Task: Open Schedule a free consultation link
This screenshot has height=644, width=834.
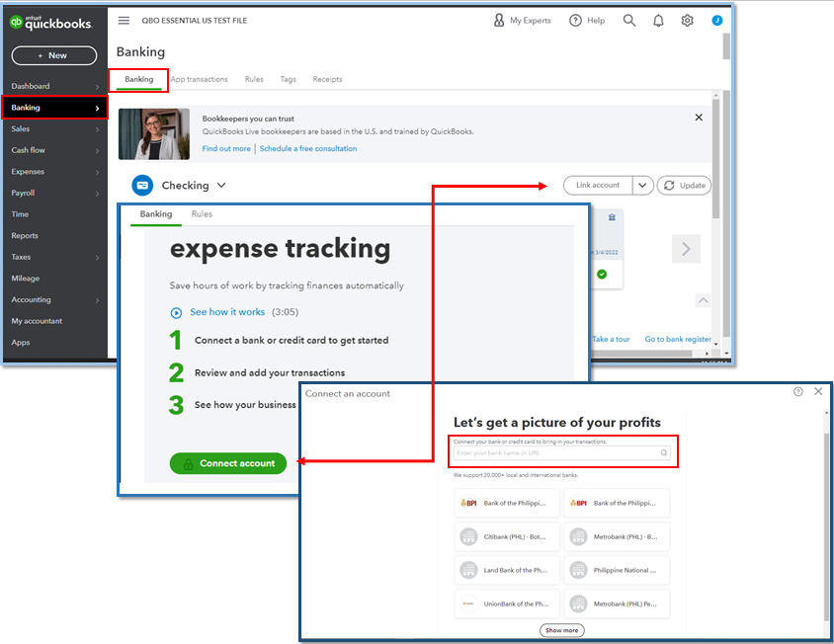Action: [x=308, y=148]
